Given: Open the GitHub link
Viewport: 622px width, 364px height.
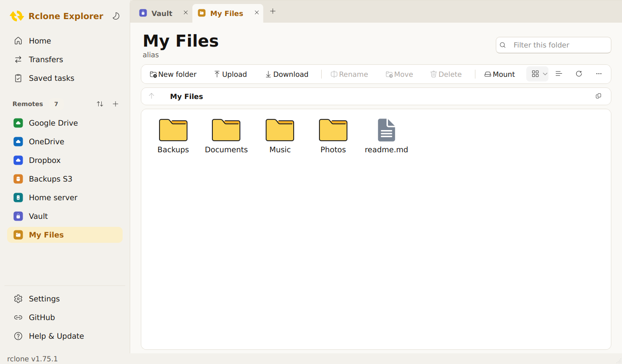Looking at the screenshot, I should tap(65, 317).
